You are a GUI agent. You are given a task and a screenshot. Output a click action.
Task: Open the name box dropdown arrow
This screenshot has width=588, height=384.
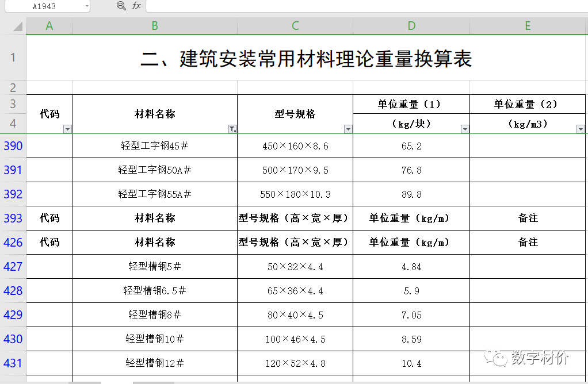pos(87,6)
